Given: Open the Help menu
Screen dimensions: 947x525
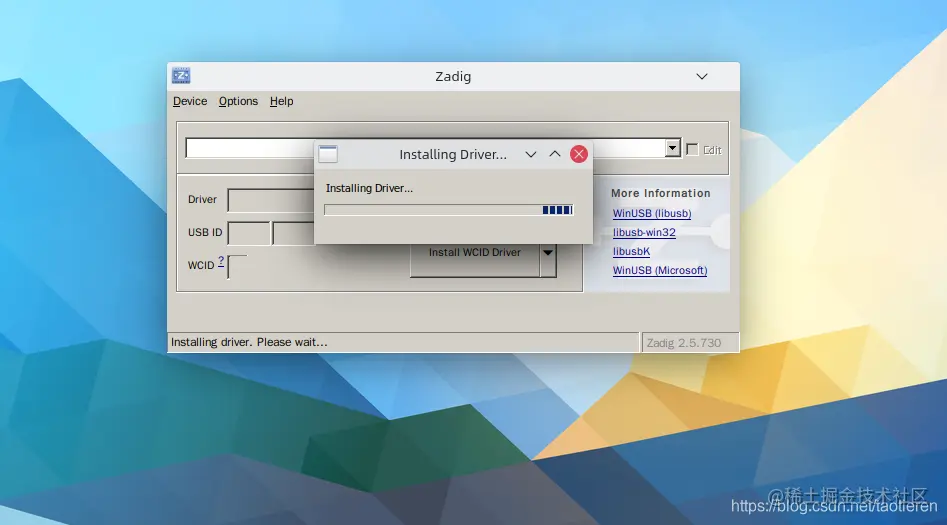Looking at the screenshot, I should pyautogui.click(x=281, y=101).
